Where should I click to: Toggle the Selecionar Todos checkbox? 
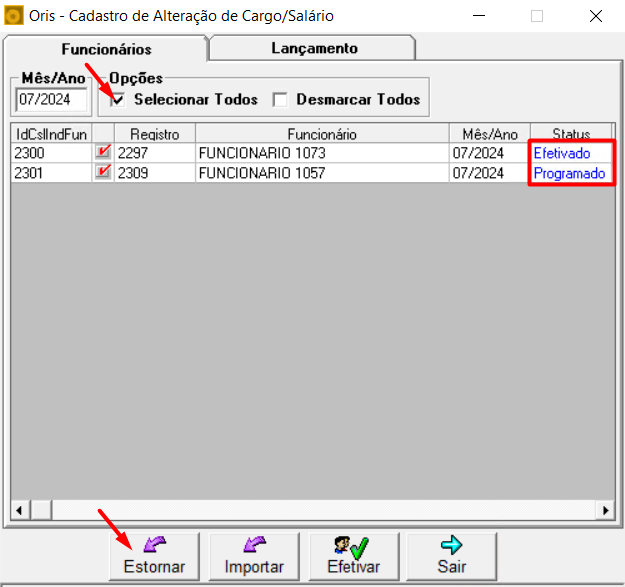pos(118,100)
